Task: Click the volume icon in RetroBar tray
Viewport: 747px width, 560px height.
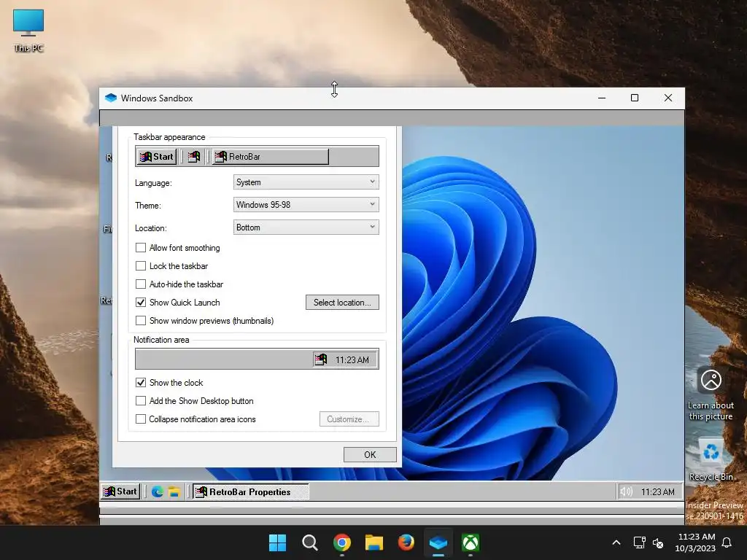Action: (x=627, y=491)
